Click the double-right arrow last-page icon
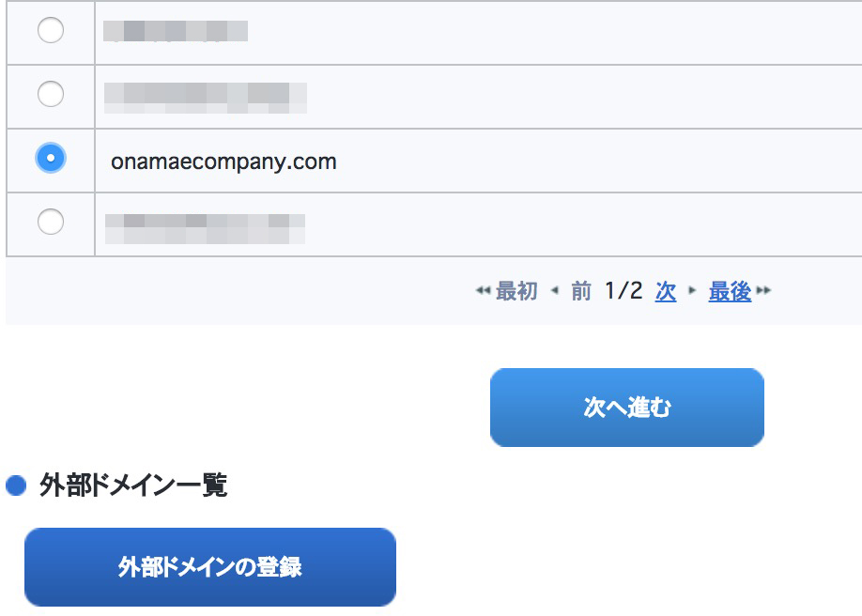Screen dimensions: 862x616 coord(763,290)
